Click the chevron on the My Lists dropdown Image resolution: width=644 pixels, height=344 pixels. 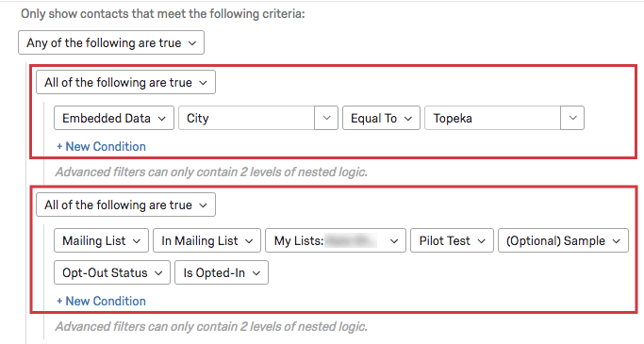394,241
